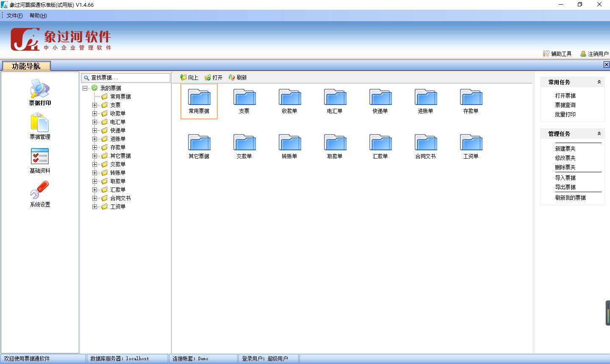This screenshot has height=364, width=610.
Task: Expand the 支票 tree node
Action: tap(95, 105)
